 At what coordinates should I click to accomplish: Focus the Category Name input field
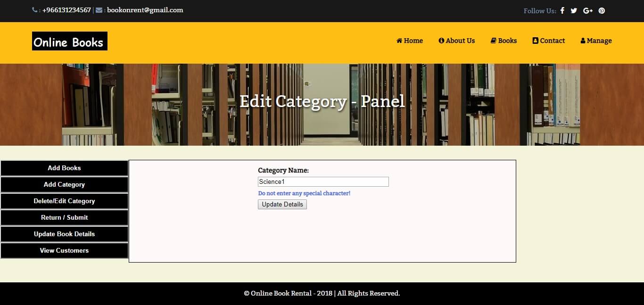coord(323,182)
